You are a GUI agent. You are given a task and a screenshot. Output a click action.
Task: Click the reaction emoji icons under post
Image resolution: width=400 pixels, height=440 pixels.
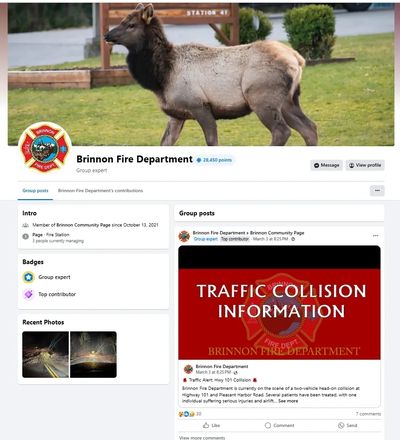pos(186,414)
